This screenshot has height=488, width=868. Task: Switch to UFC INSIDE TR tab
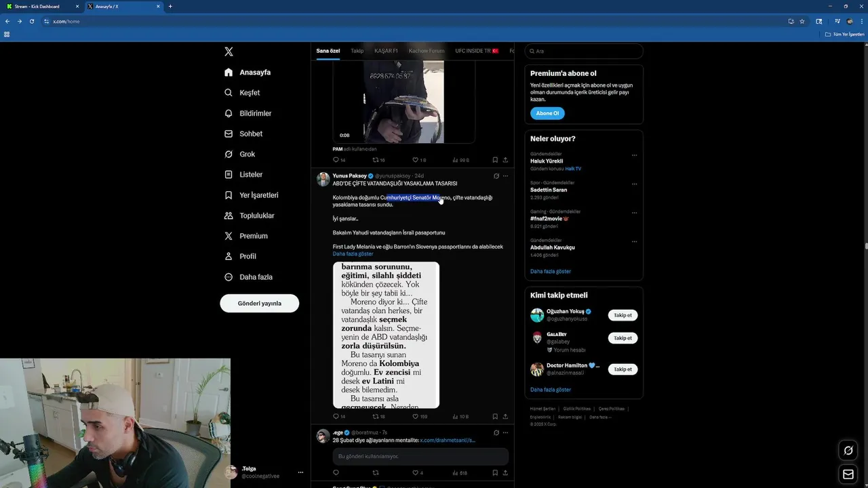[477, 51]
